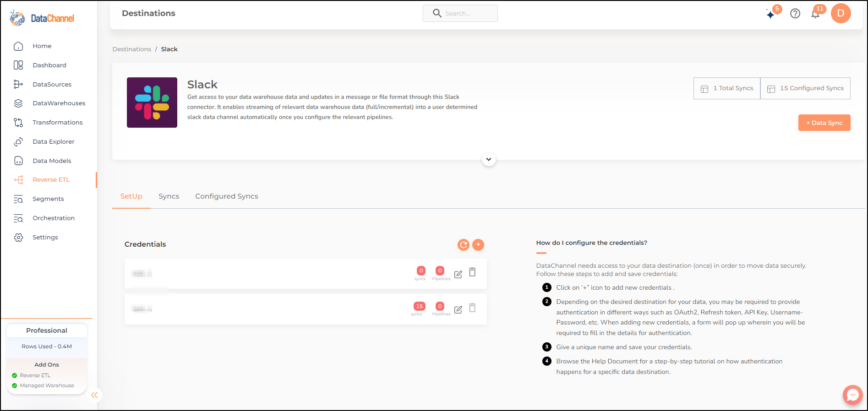Screen dimensions: 868x411
Task: Expand the Slack description chevron
Action: 489,160
